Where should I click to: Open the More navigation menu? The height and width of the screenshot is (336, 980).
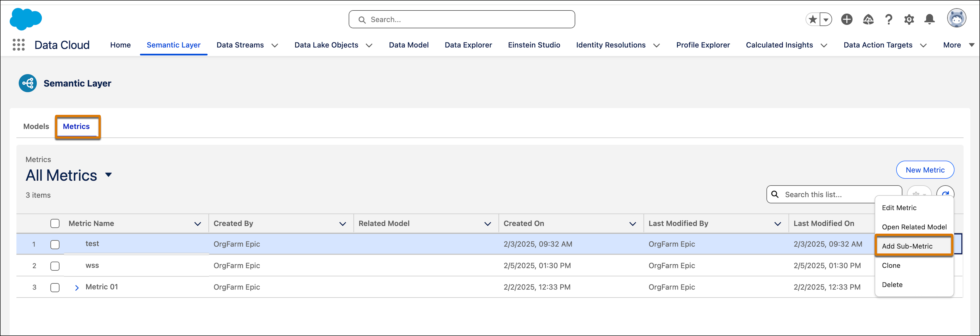point(958,45)
